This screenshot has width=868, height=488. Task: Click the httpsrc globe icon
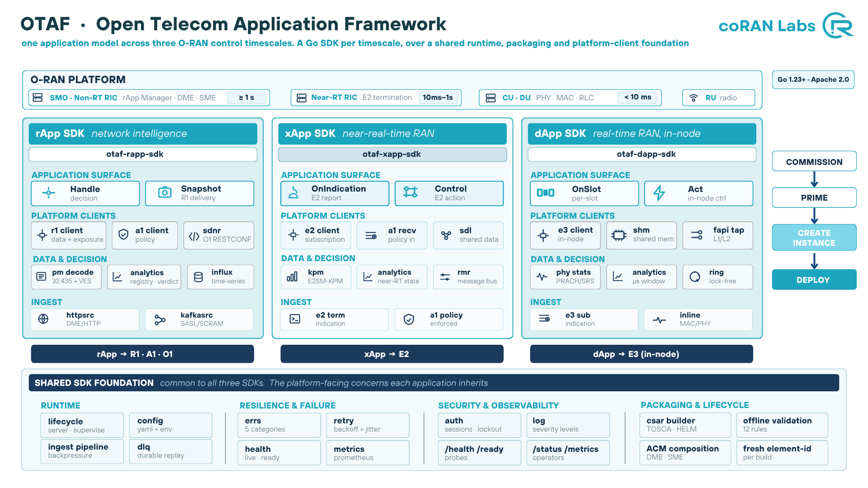[43, 319]
